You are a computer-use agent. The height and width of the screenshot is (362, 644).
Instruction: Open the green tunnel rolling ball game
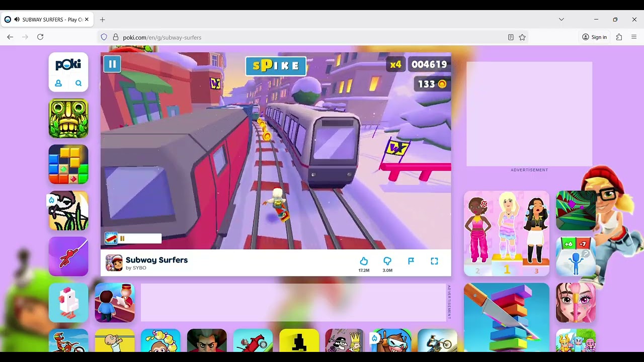point(576,211)
